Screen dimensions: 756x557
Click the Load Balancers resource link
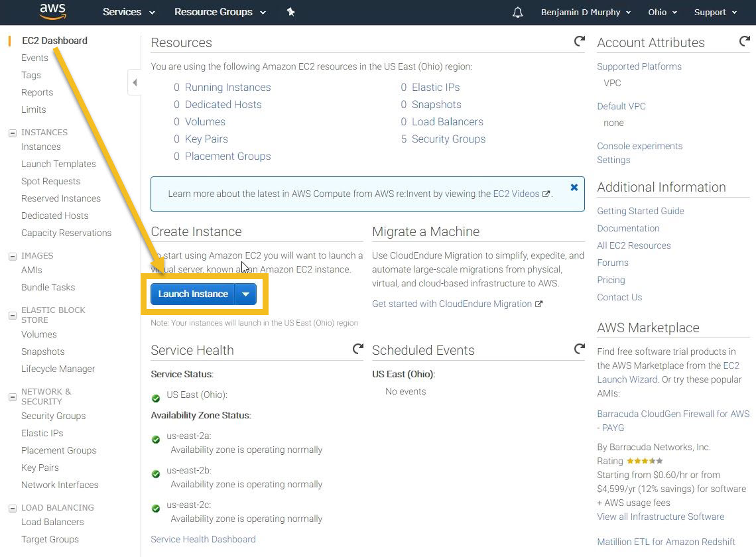click(447, 121)
